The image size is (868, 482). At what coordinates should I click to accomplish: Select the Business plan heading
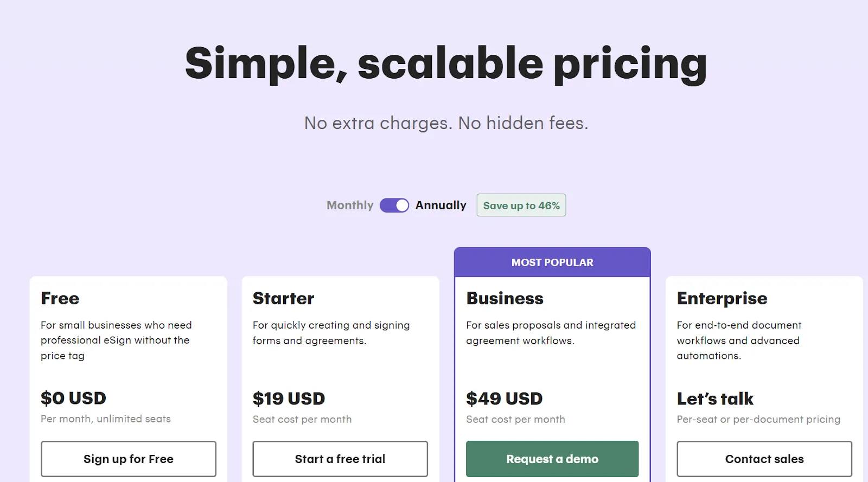[505, 298]
